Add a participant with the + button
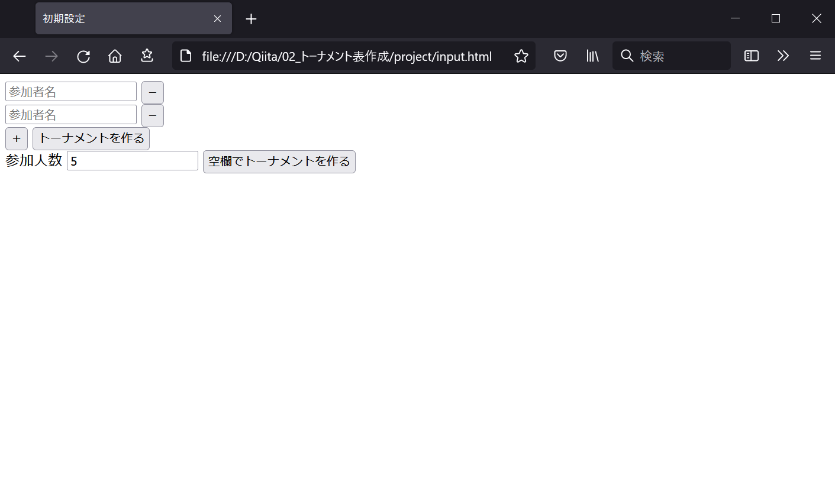835x504 pixels. click(x=16, y=138)
